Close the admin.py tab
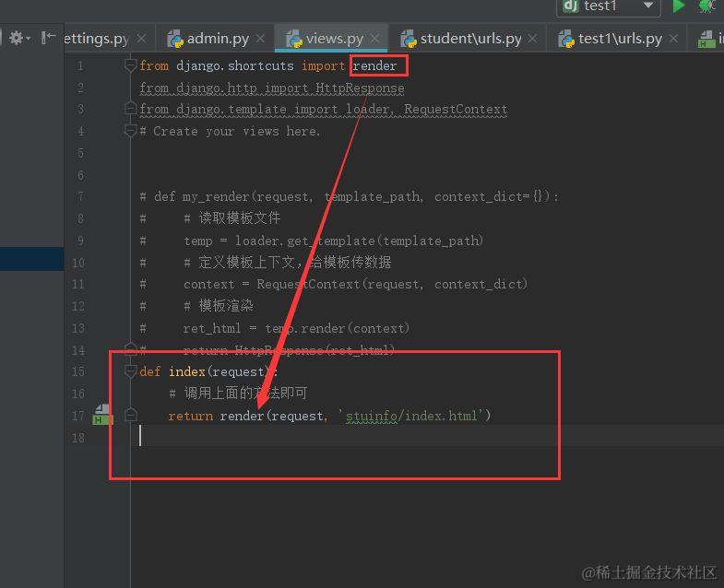724x588 pixels. tap(260, 39)
